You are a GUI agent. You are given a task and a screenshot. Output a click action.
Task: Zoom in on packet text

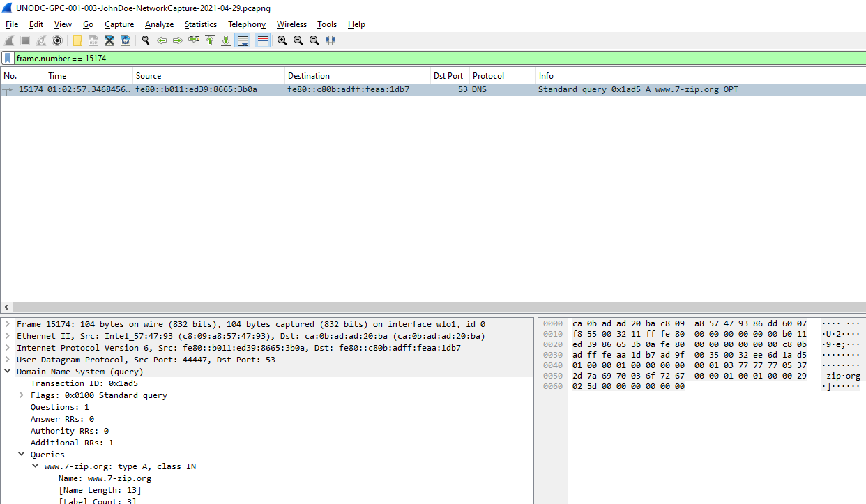click(x=282, y=40)
